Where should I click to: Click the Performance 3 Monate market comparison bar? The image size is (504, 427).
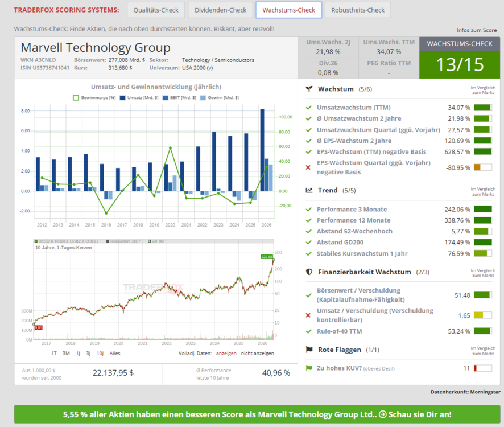pos(483,209)
